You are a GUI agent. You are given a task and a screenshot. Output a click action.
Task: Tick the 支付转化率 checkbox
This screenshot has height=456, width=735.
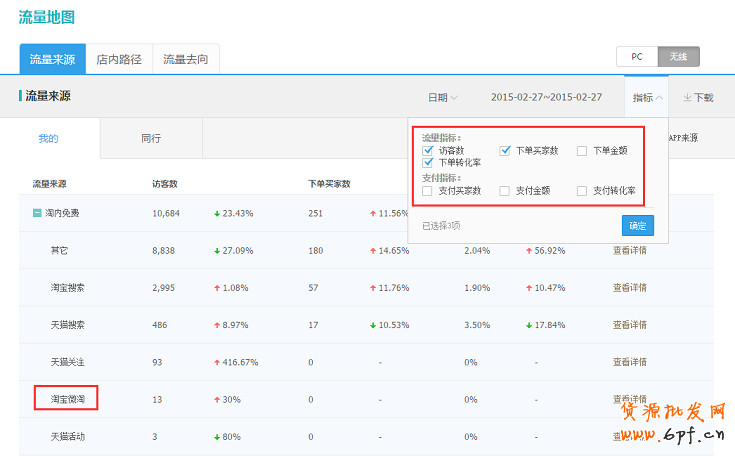[582, 190]
